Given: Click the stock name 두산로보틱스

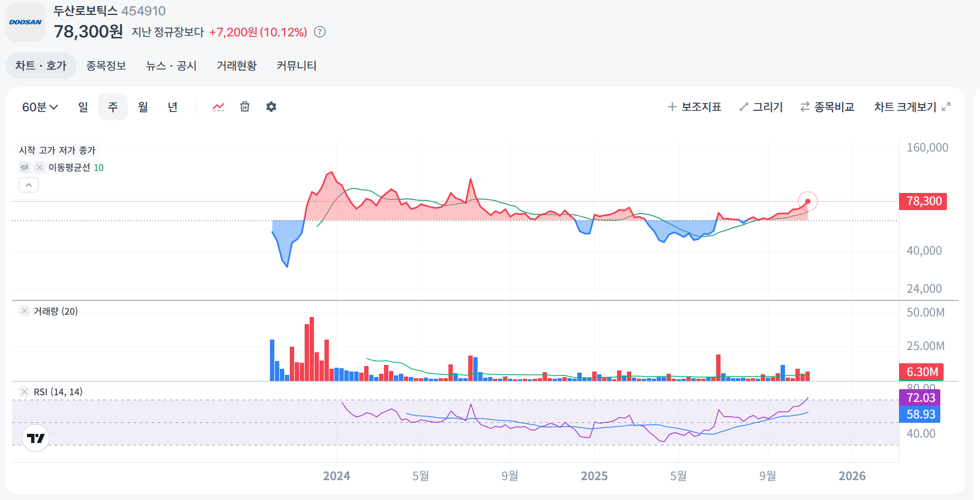Looking at the screenshot, I should point(85,11).
